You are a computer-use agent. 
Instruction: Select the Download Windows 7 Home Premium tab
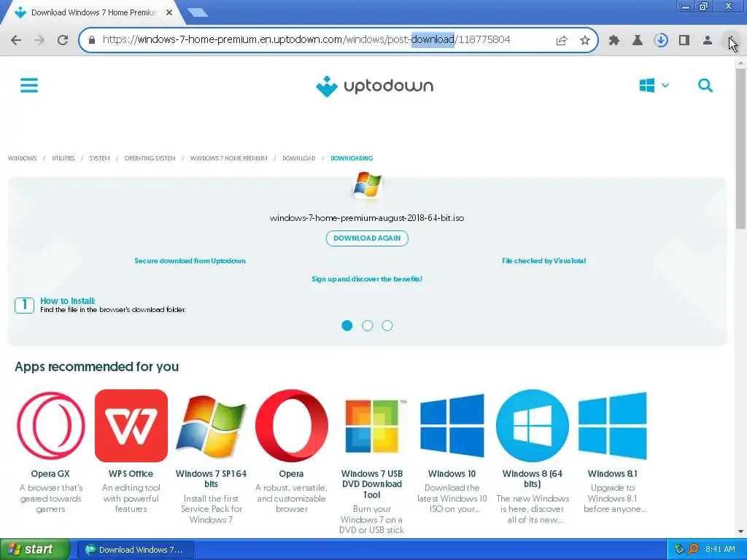click(94, 13)
